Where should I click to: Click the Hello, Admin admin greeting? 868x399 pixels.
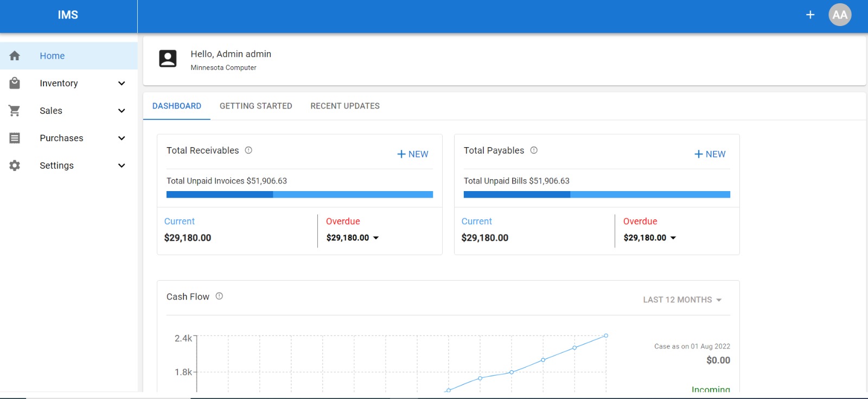tap(231, 54)
